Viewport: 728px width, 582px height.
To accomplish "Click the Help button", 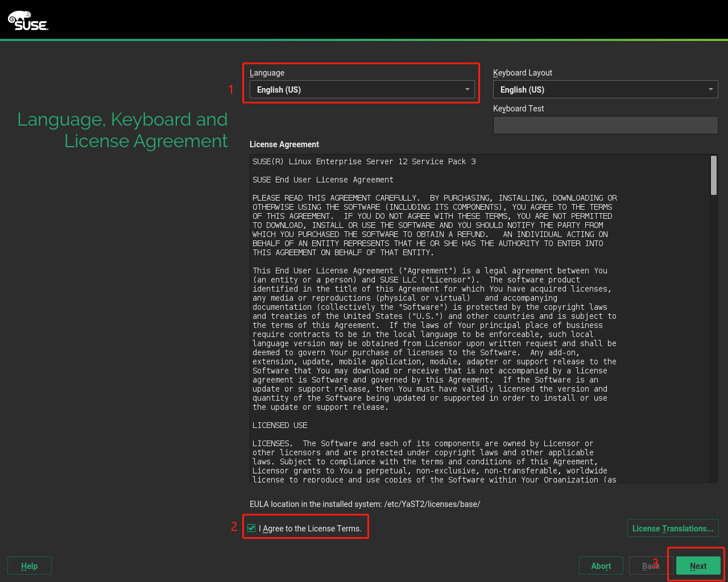I will (30, 566).
